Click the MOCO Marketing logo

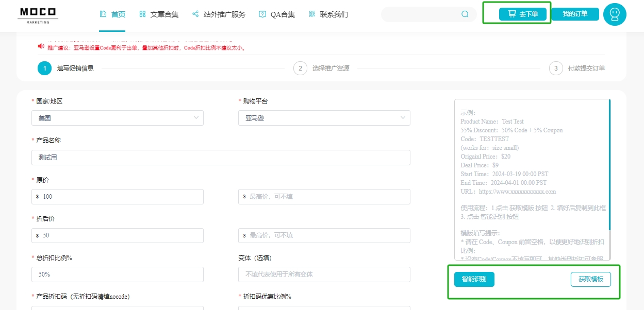point(38,15)
